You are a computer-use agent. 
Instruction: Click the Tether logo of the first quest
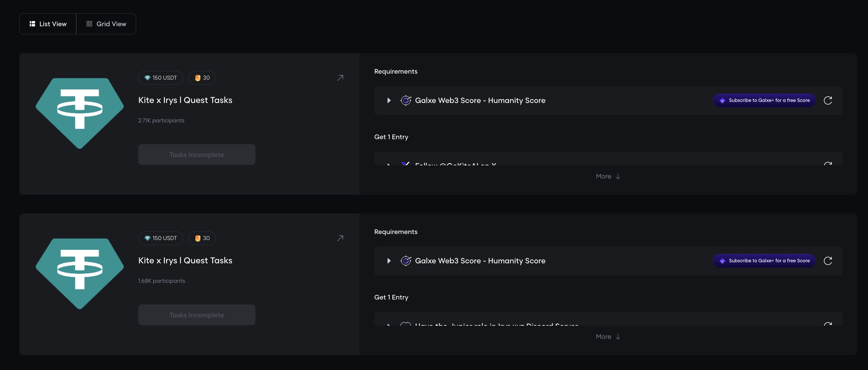(x=80, y=113)
